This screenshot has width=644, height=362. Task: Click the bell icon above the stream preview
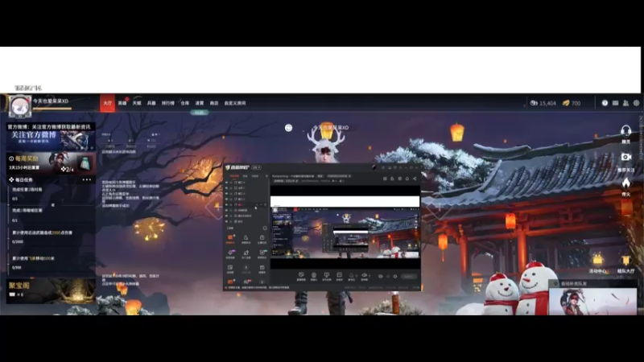pos(407,179)
